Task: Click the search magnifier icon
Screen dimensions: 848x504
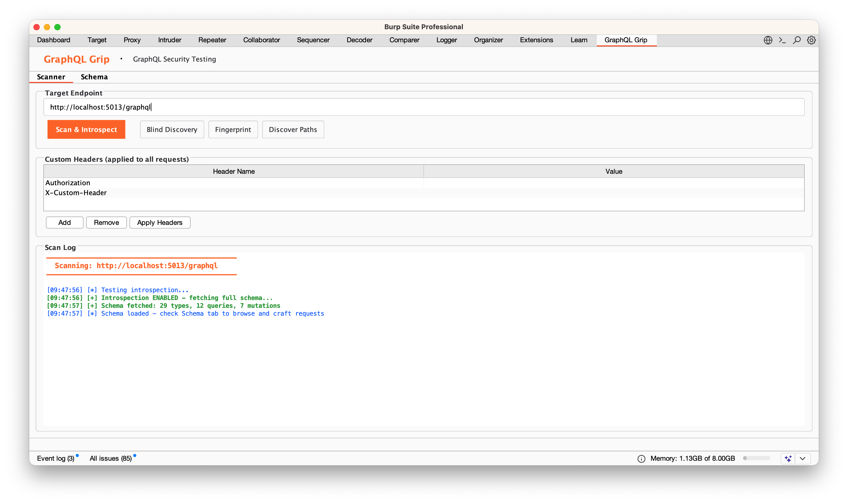Action: click(x=797, y=40)
